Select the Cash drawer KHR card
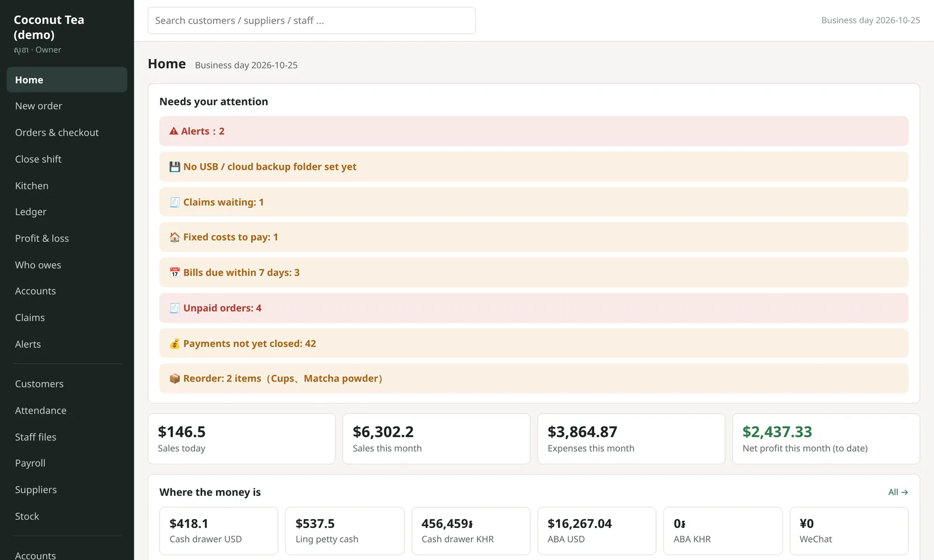934x560 pixels. point(471,531)
